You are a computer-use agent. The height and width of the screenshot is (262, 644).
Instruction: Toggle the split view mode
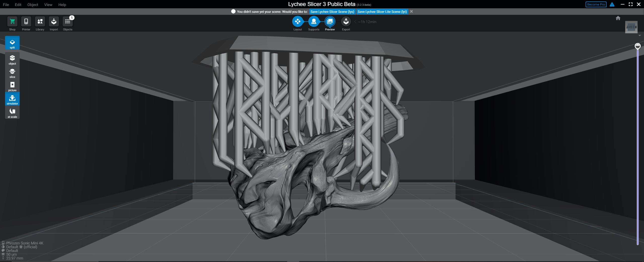[12, 43]
